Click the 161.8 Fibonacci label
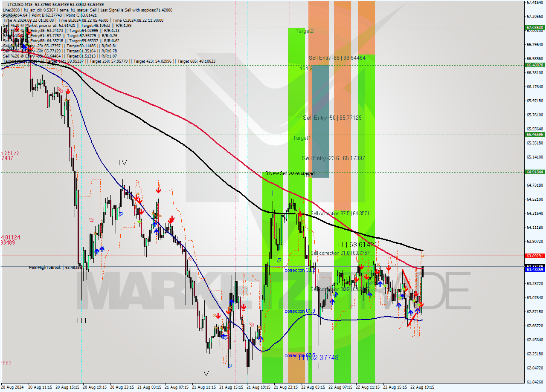Screen dimensions: 546x392 (x=306, y=68)
